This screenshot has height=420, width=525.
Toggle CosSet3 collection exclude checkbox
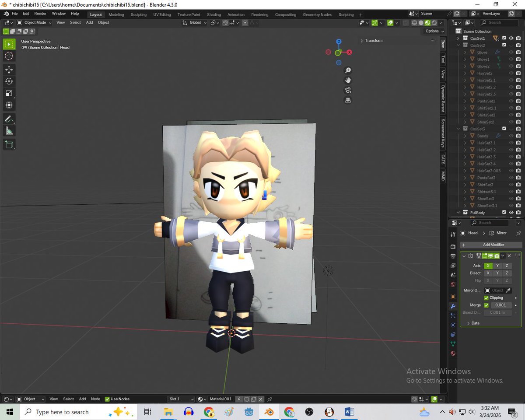point(504,129)
